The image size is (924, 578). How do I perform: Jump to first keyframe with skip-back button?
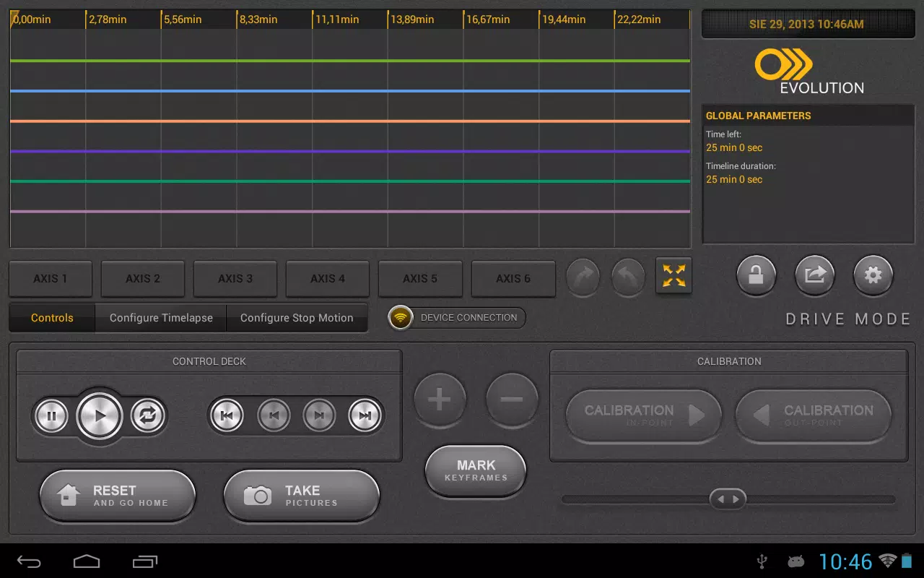click(226, 416)
